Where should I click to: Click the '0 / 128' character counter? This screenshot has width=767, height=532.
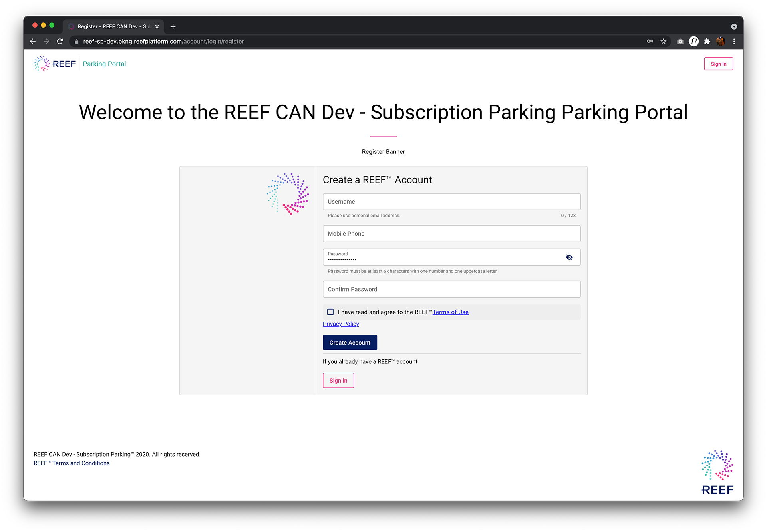tap(568, 216)
